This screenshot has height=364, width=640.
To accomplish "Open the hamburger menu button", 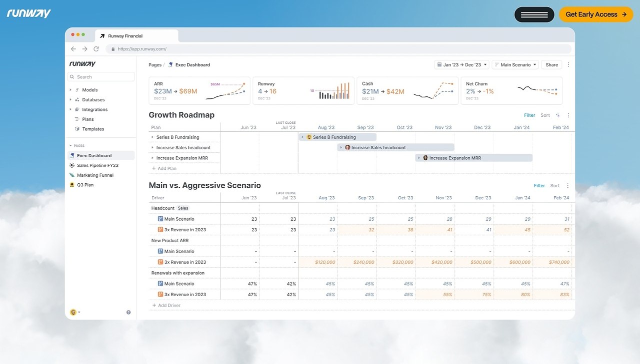I will pos(534,14).
